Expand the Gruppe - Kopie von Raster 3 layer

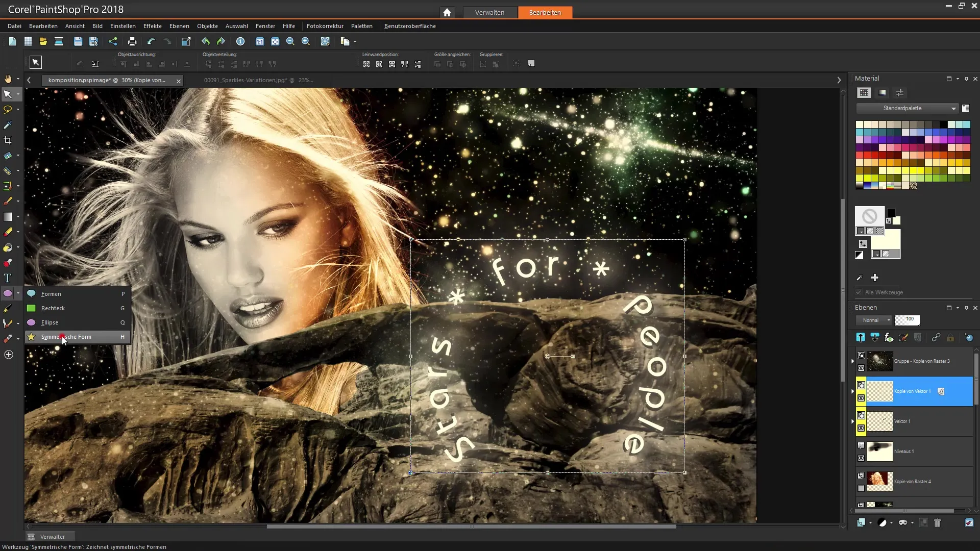point(852,361)
